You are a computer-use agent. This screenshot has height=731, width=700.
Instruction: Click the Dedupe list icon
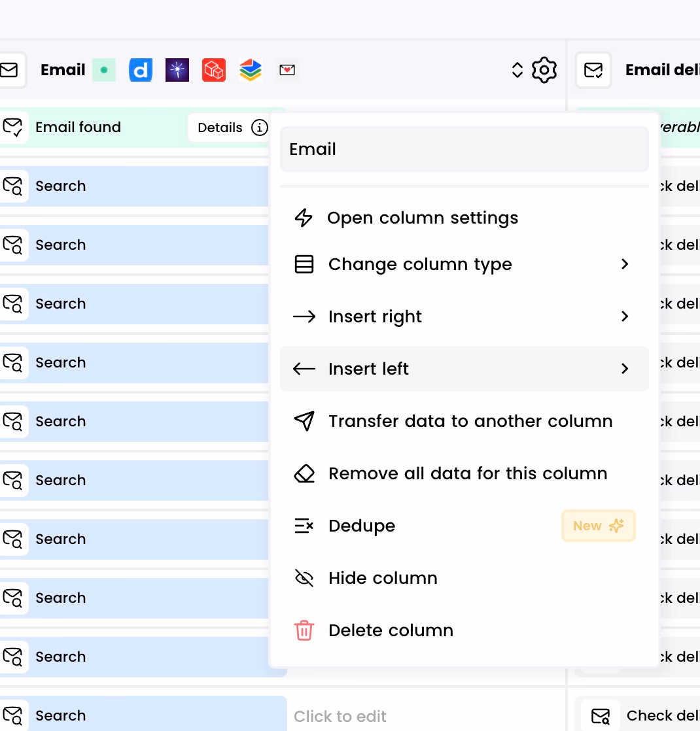pyautogui.click(x=304, y=526)
